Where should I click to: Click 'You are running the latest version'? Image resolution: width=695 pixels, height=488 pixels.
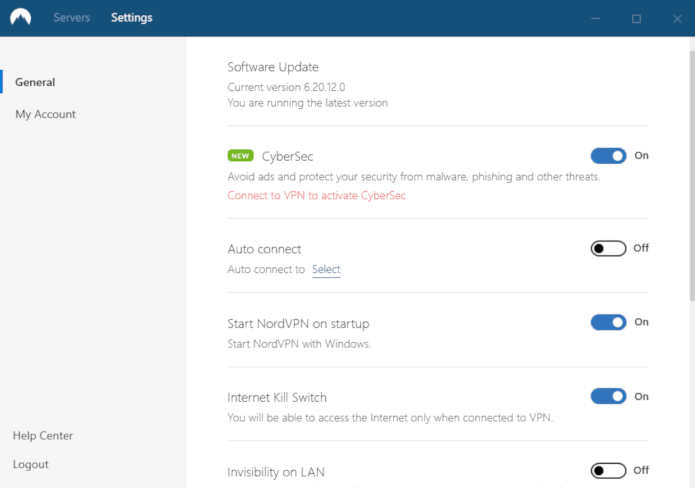point(308,103)
